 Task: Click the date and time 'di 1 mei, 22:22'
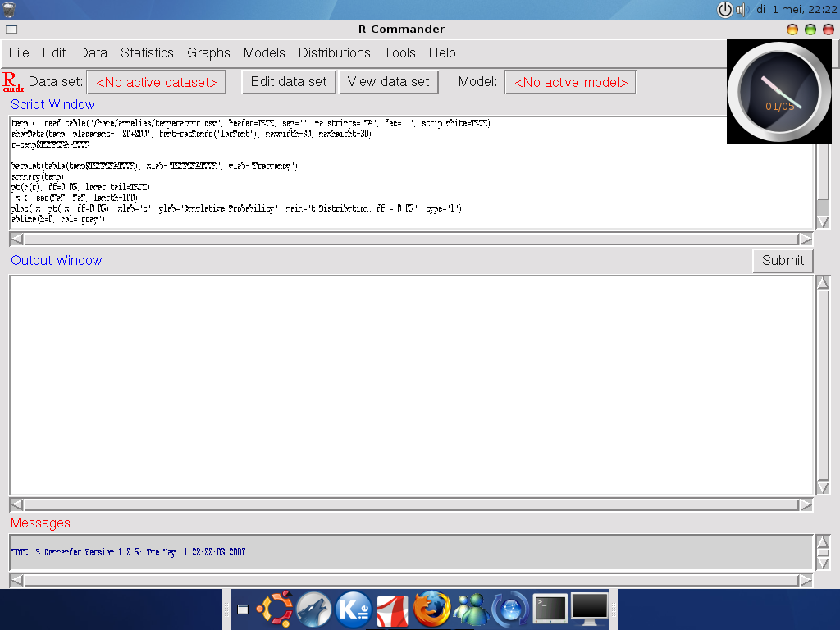click(796, 10)
